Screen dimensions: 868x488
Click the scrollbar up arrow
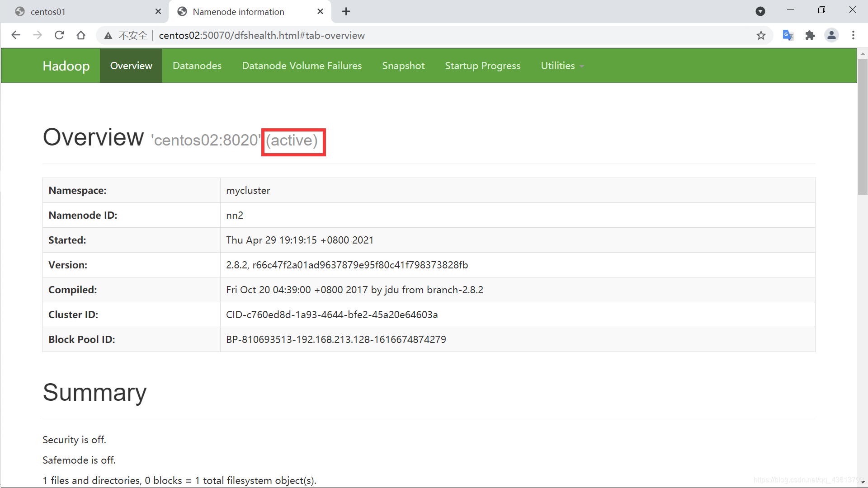[x=863, y=54]
